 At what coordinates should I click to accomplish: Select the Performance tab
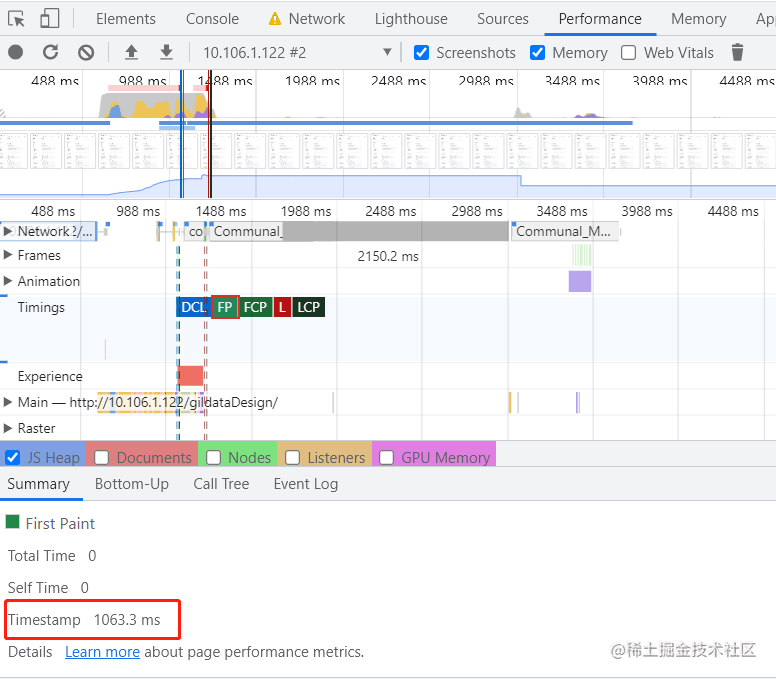point(600,19)
